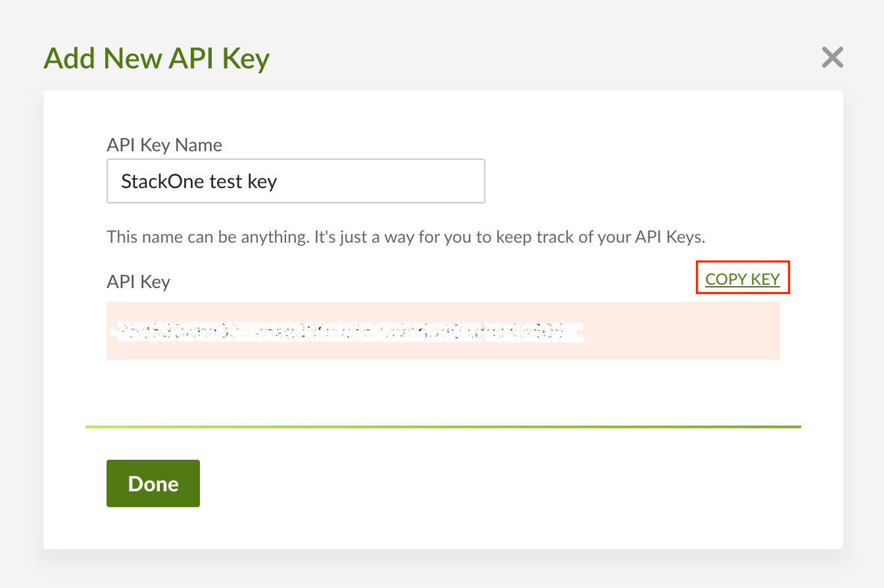Image resolution: width=884 pixels, height=588 pixels.
Task: Click the API Key label
Action: 138,282
